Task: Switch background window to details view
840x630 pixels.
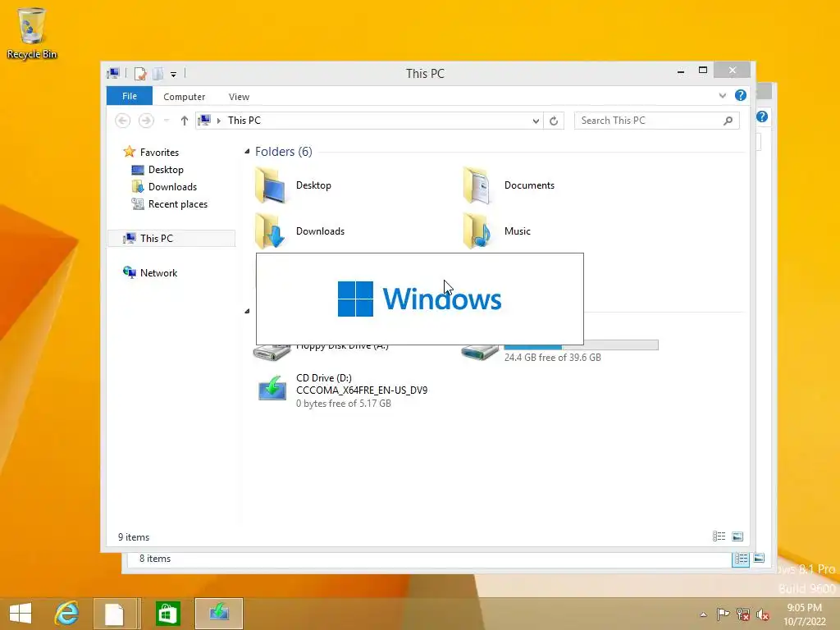Action: coord(741,559)
